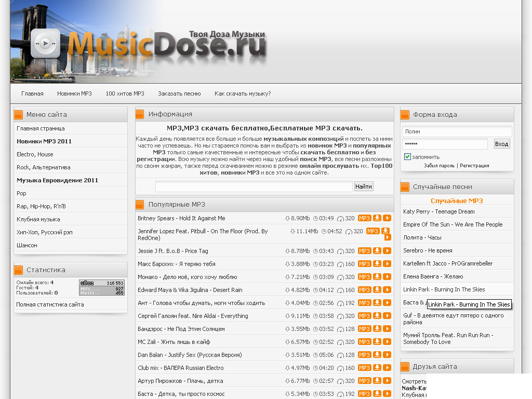Toggle the запомнить checkbox
The image size is (532, 399).
[x=407, y=157]
